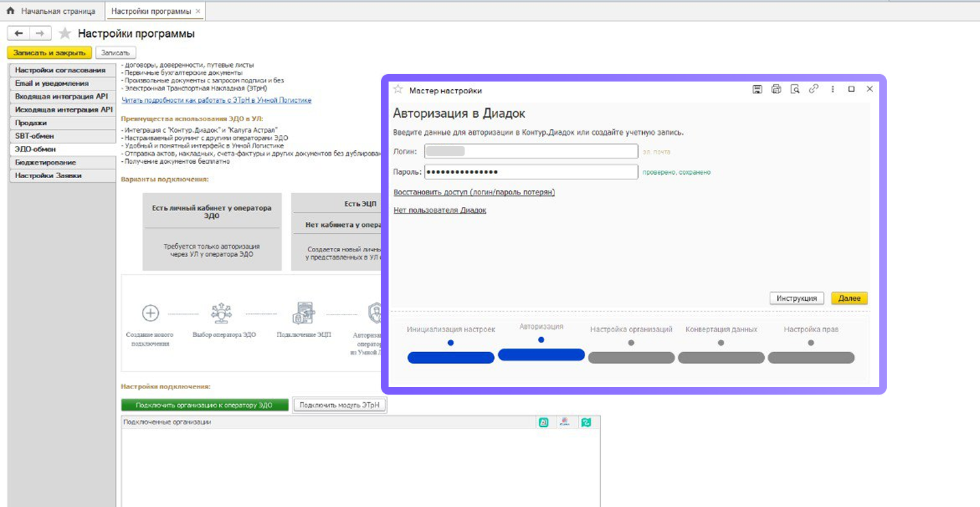Viewport: 980px width, 507px height.
Task: Click the Авторизация progress bar
Action: [x=541, y=355]
